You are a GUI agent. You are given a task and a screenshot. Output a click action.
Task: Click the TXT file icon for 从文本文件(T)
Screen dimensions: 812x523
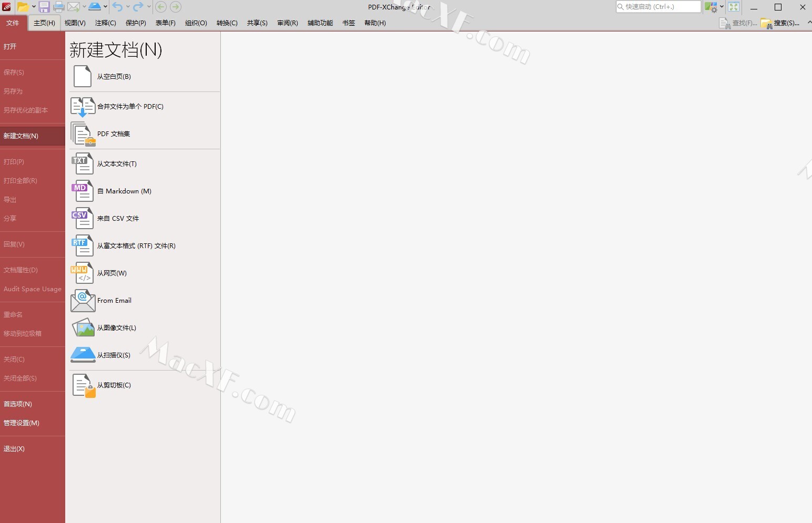pyautogui.click(x=83, y=163)
